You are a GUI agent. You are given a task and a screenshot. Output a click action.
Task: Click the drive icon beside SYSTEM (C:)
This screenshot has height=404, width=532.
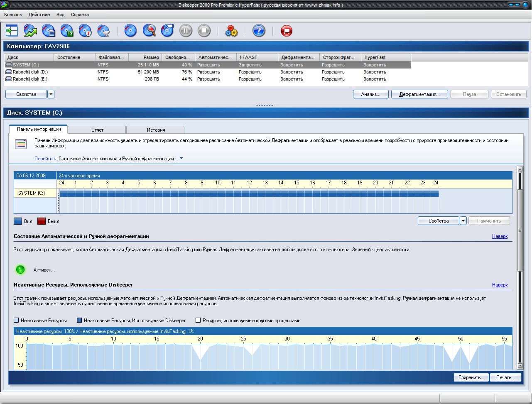pyautogui.click(x=9, y=65)
